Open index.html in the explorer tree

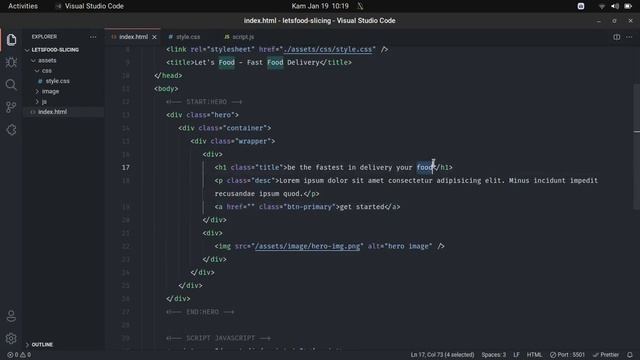[x=52, y=112]
